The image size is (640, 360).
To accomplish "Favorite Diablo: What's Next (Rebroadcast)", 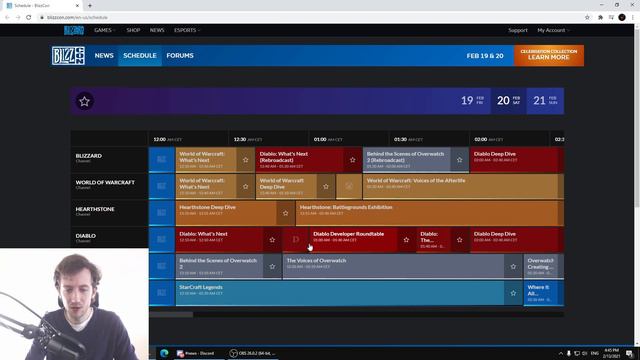I will (353, 160).
